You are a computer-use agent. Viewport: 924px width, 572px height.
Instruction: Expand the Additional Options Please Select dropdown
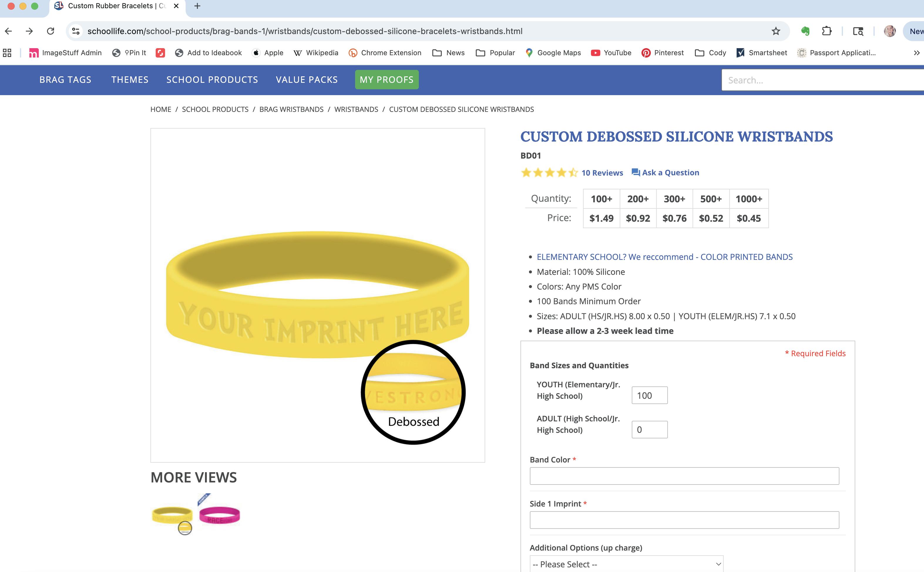point(626,564)
